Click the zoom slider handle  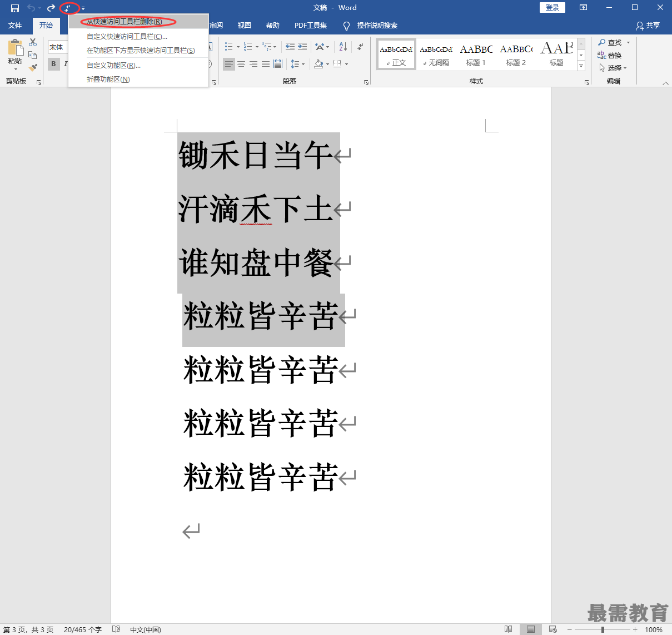click(x=603, y=629)
